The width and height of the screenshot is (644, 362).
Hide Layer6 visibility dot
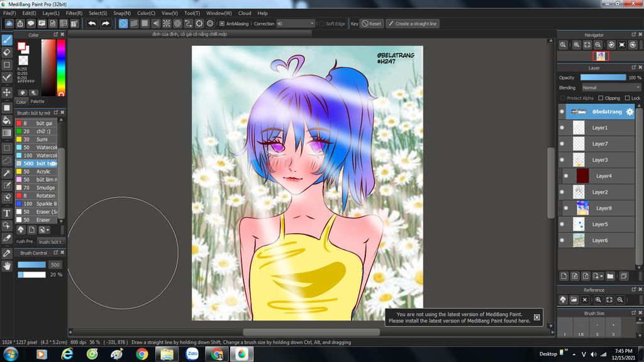562,240
